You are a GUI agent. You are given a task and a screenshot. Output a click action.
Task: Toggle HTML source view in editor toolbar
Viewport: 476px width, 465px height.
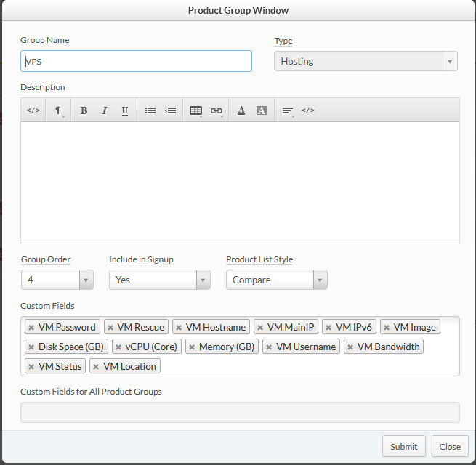[33, 110]
